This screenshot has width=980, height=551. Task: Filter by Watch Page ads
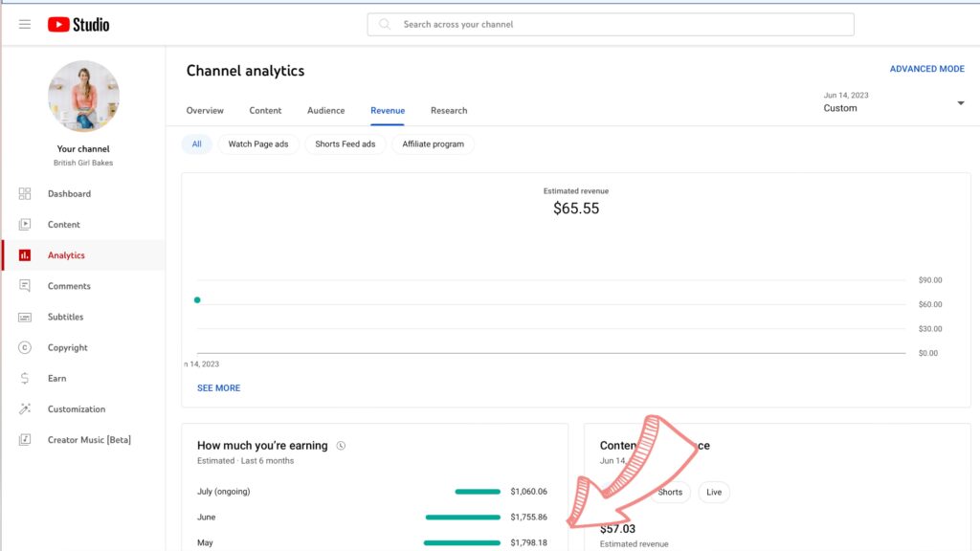point(258,144)
